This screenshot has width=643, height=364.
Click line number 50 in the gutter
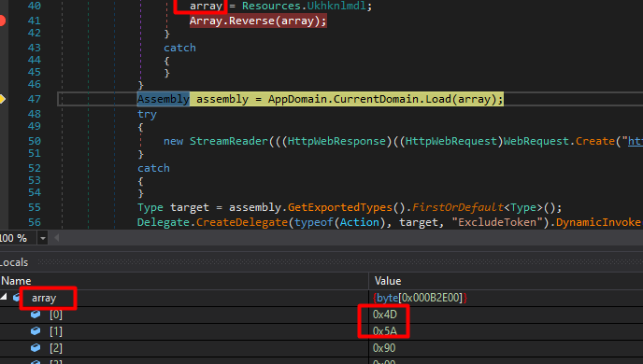tap(35, 141)
